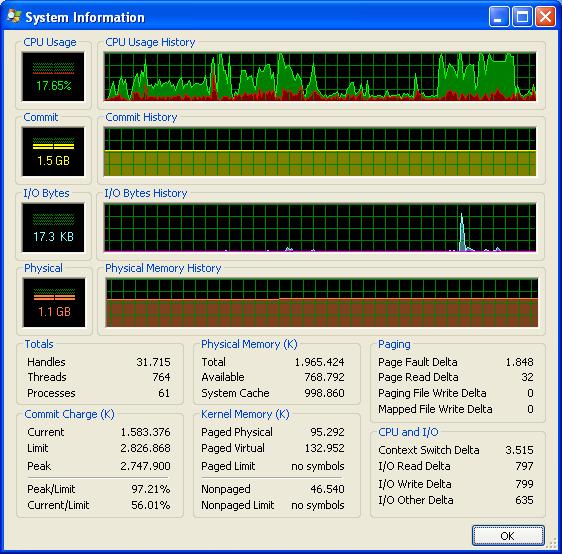Viewport: 562px width, 554px height.
Task: Click the window resize grip at corner
Action: point(552,544)
